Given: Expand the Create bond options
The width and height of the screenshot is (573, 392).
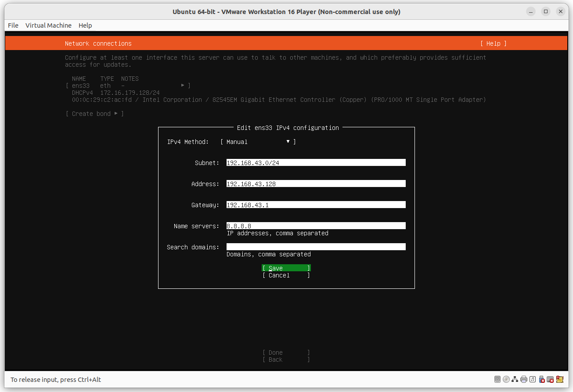Looking at the screenshot, I should 116,113.
